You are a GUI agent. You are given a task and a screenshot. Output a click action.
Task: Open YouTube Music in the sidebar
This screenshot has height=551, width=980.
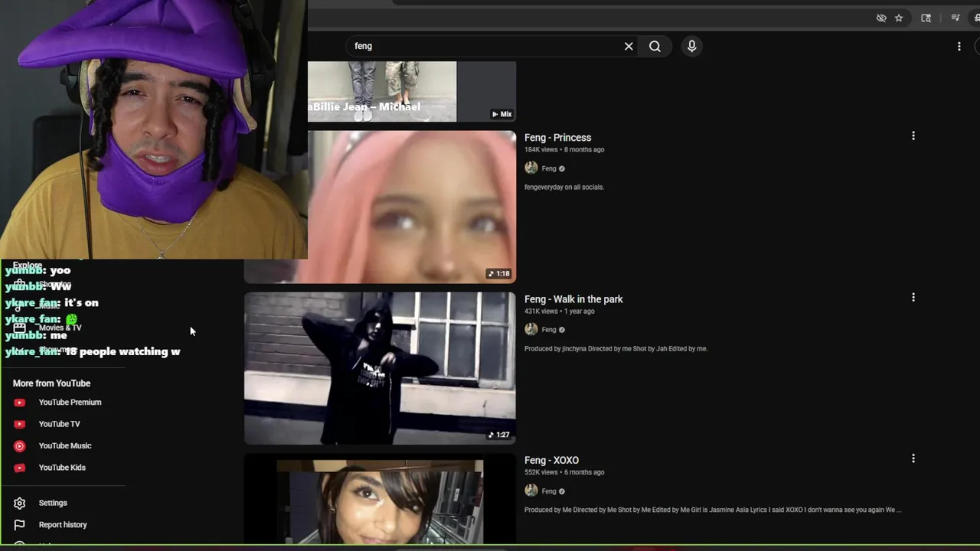click(x=64, y=445)
